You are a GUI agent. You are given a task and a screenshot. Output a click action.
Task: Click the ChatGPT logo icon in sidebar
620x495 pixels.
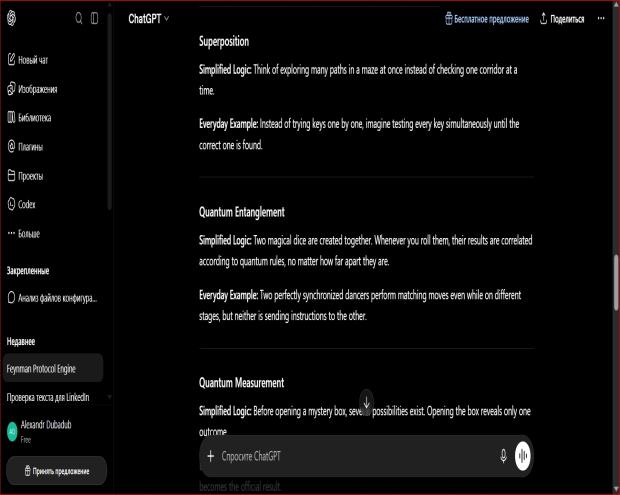tap(11, 18)
